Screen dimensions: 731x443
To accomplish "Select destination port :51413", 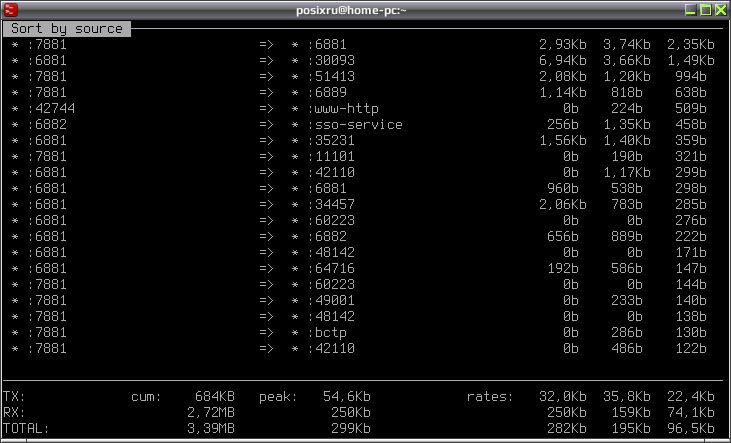I will click(331, 76).
